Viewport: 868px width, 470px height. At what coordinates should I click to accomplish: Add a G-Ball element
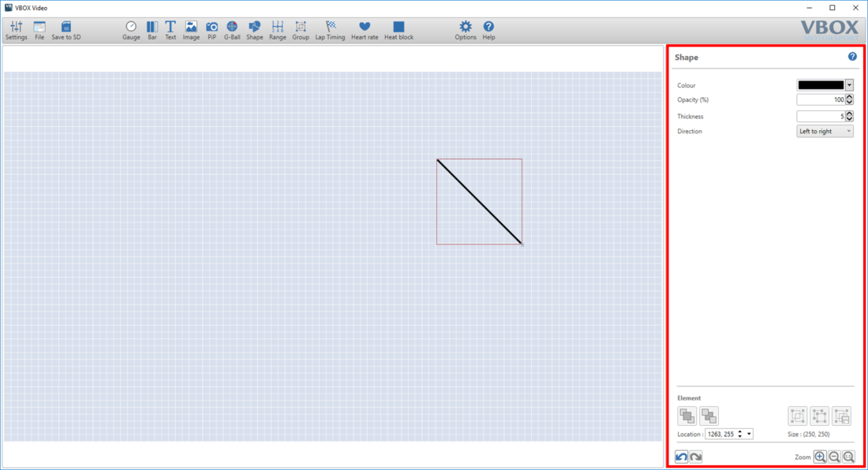(x=232, y=31)
